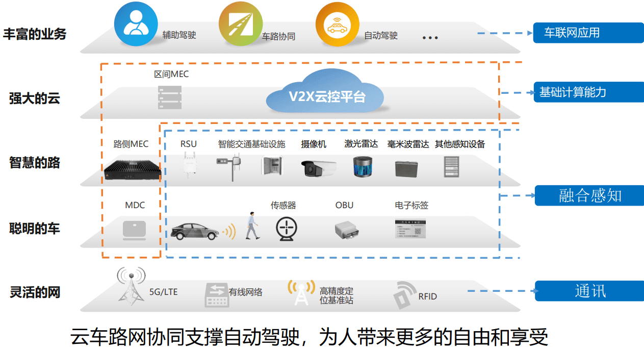Click the 摄像机 text label
644x348 pixels.
(314, 144)
